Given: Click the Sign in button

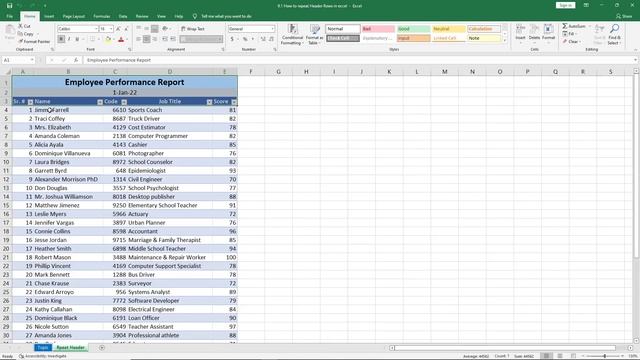Looking at the screenshot, I should 565,5.
